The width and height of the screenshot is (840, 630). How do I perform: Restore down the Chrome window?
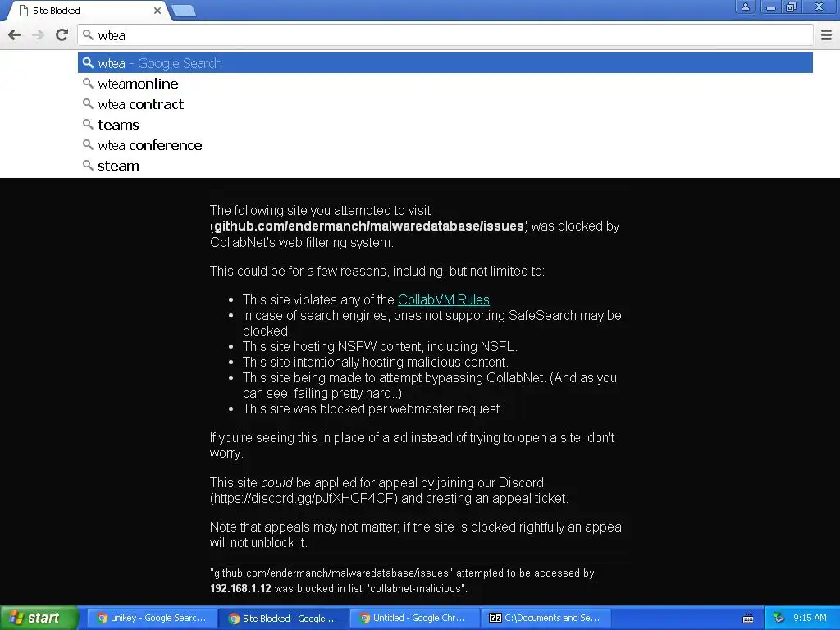tap(792, 7)
